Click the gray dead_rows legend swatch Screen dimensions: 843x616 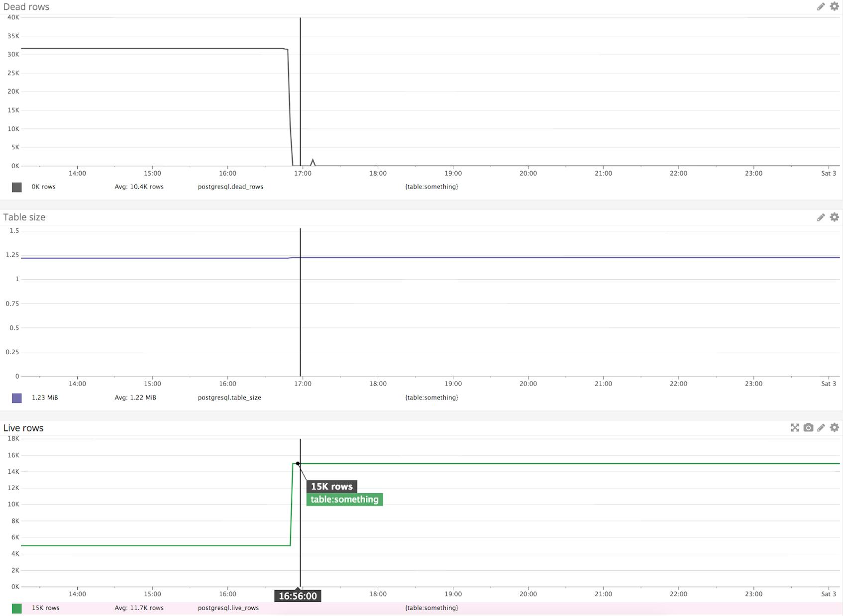point(17,187)
